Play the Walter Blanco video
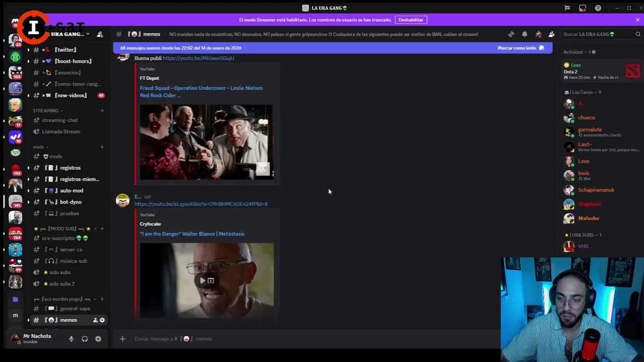 pyautogui.click(x=203, y=281)
